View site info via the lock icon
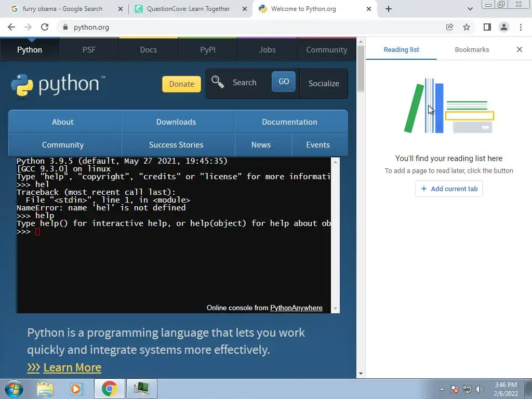The image size is (532, 399). pyautogui.click(x=65, y=27)
